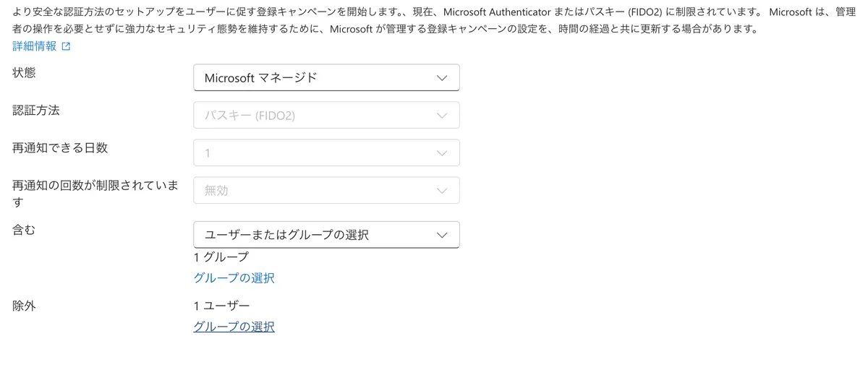Click the 再通知できる日数 field label
868x383 pixels.
(60, 148)
